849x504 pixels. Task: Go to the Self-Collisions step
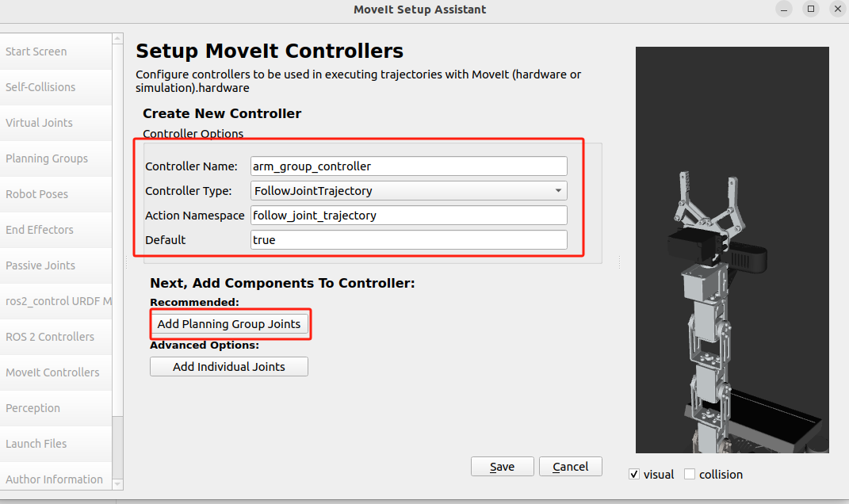pyautogui.click(x=55, y=87)
